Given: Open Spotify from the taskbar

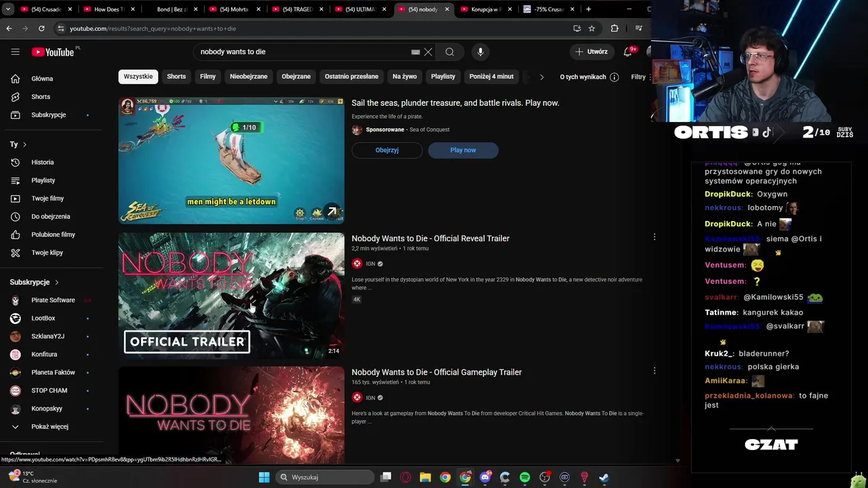Looking at the screenshot, I should pyautogui.click(x=525, y=477).
